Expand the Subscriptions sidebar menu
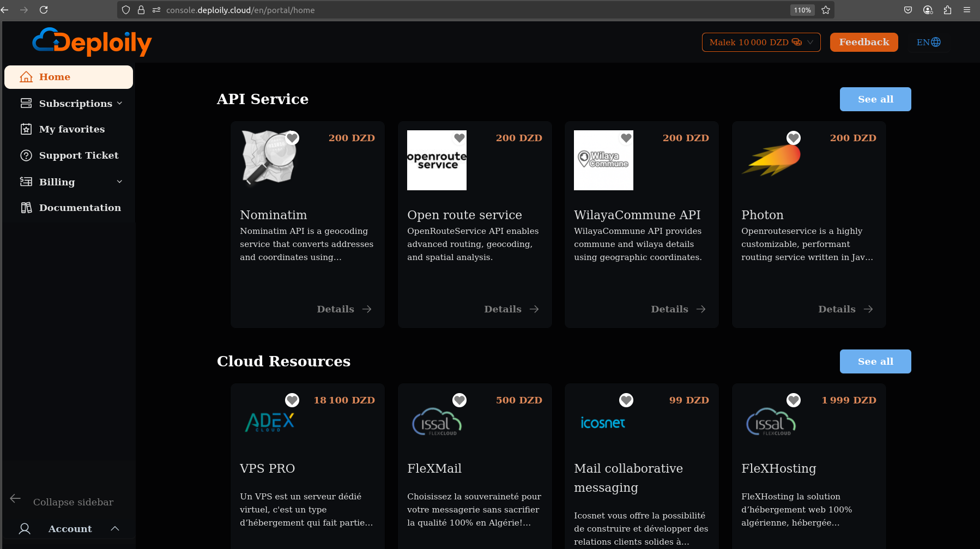Screen dimensions: 980x549 [71, 104]
